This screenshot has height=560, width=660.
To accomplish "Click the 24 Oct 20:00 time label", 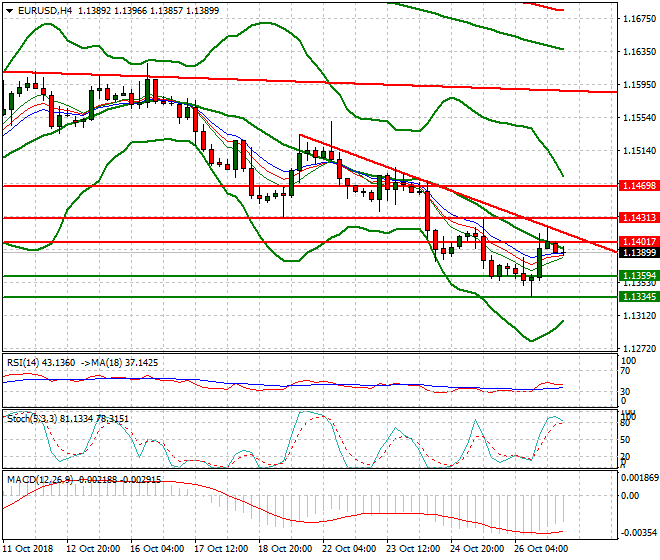I will pos(477,549).
